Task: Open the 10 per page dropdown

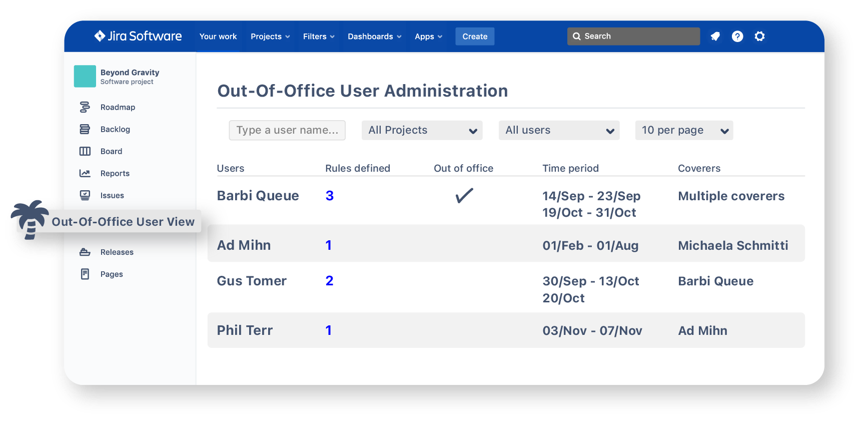Action: [684, 130]
